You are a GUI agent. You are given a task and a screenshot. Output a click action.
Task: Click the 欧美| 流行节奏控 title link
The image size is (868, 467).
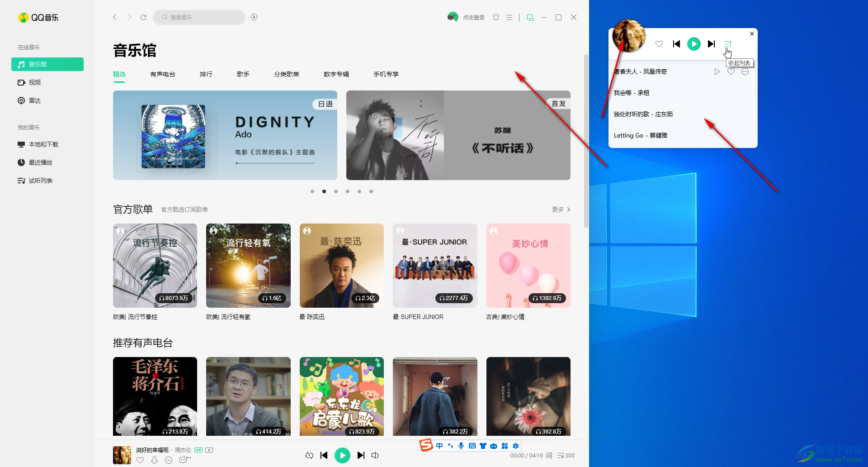135,317
